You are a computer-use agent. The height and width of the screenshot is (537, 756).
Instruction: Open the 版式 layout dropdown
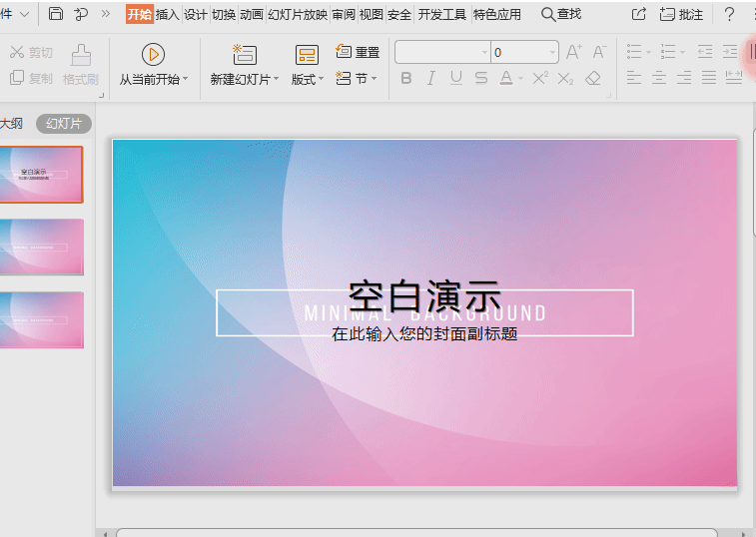click(x=308, y=79)
